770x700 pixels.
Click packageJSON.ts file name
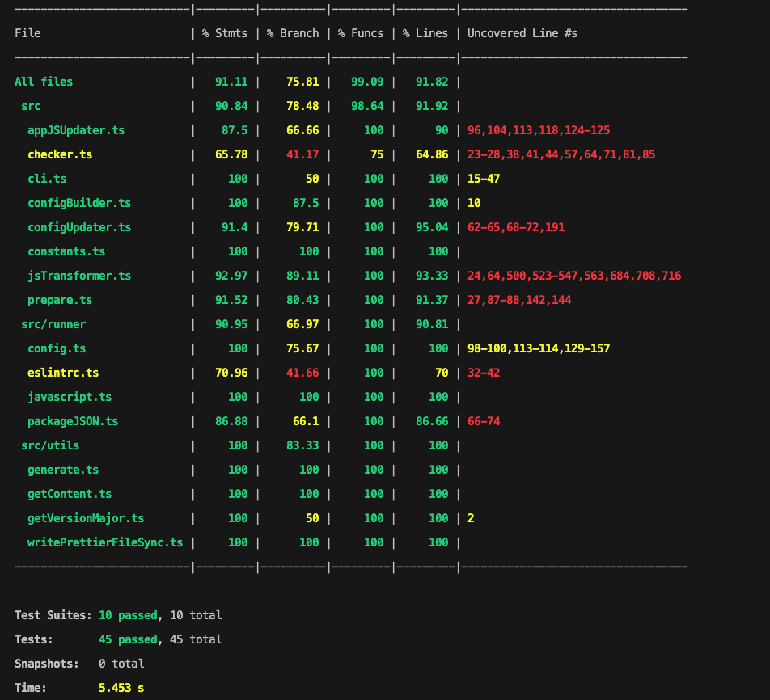73,421
